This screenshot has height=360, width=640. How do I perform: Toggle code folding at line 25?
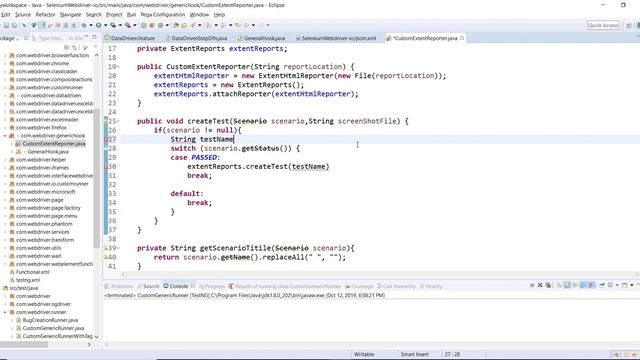click(118, 121)
